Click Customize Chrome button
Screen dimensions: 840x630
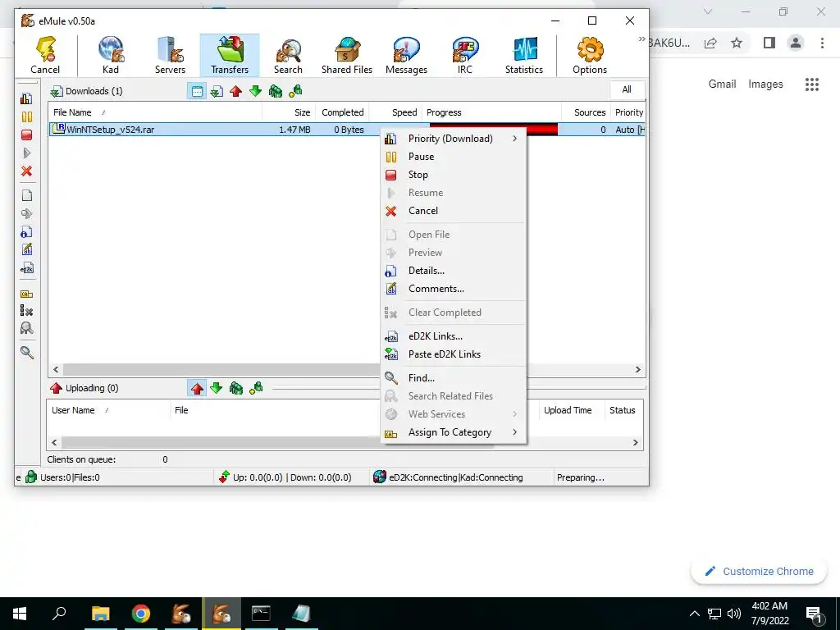pyautogui.click(x=759, y=571)
